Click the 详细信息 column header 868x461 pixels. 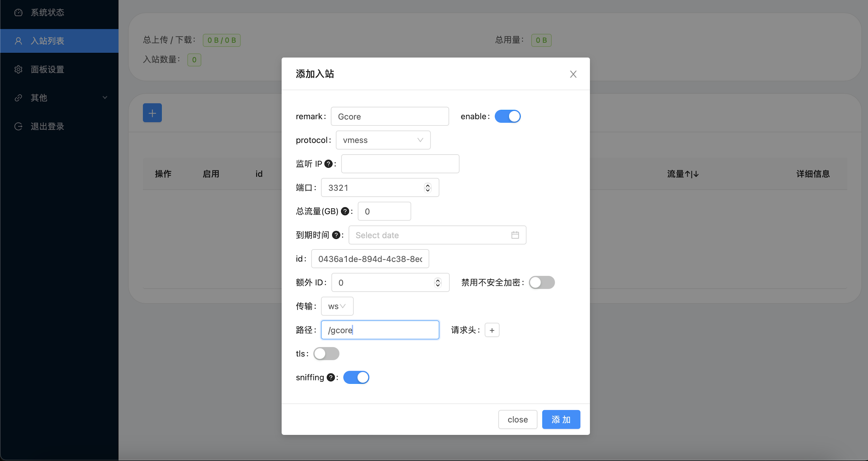click(813, 174)
